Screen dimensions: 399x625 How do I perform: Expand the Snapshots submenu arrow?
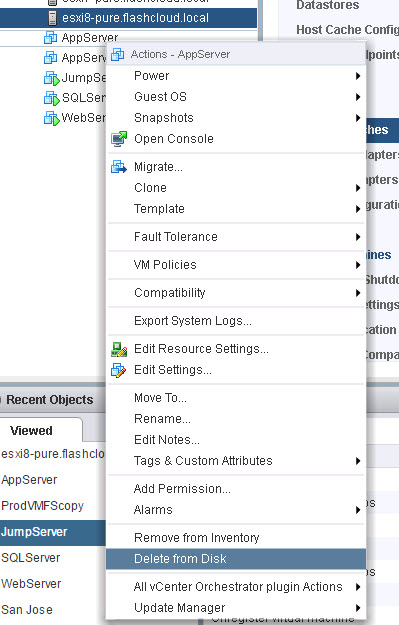pos(358,118)
